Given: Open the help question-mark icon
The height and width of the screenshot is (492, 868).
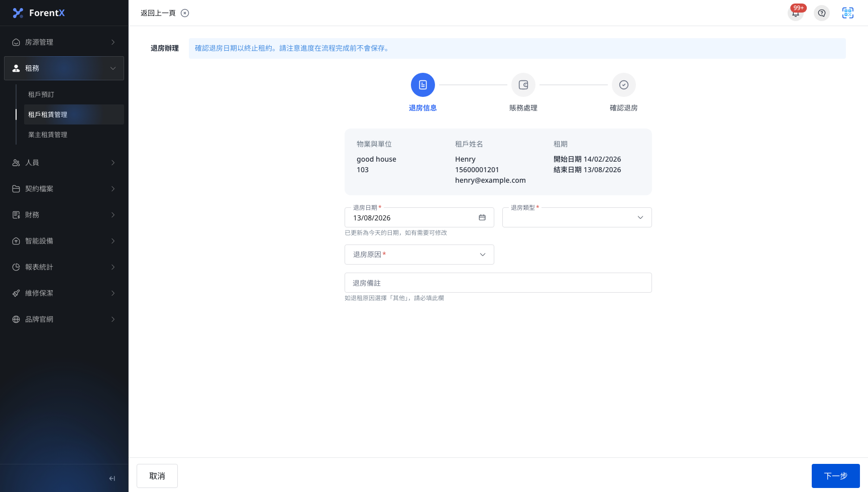Looking at the screenshot, I should (x=822, y=13).
